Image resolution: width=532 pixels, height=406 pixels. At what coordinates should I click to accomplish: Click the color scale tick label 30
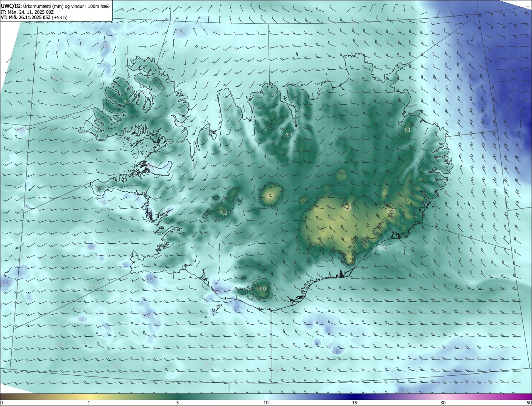coord(443,403)
